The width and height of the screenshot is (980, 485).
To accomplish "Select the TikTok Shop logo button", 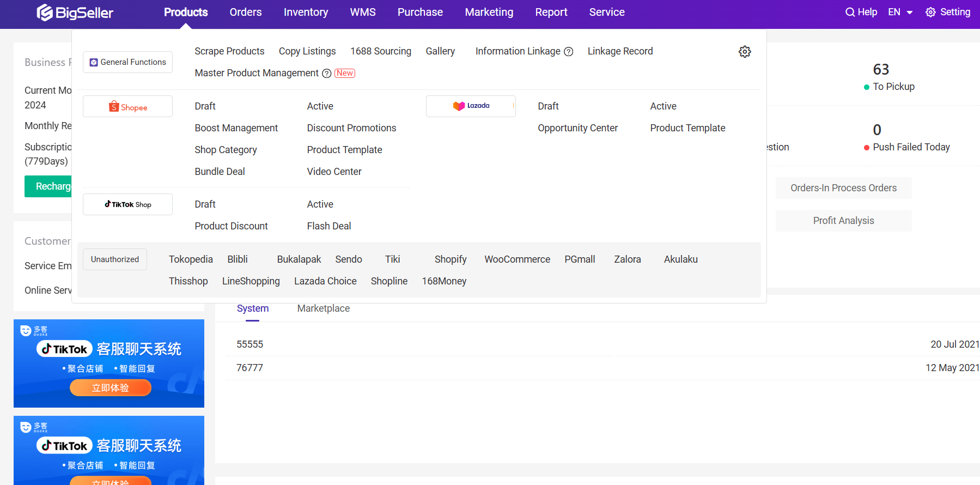I will [127, 204].
